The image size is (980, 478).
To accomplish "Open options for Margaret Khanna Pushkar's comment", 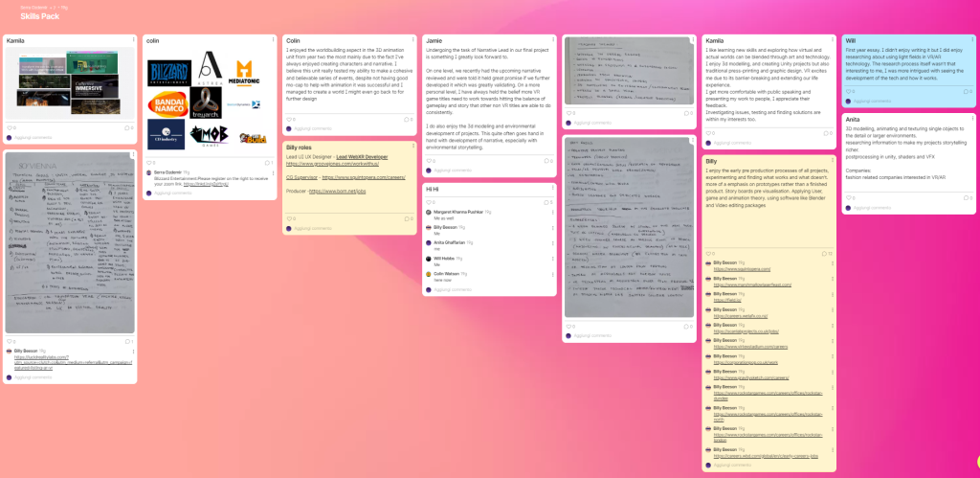I will [553, 213].
